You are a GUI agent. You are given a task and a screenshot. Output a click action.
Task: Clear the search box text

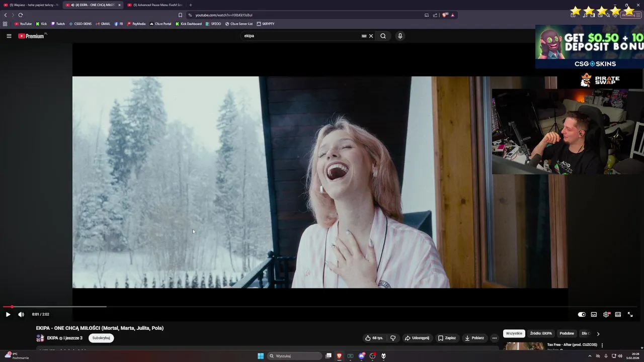click(x=371, y=36)
